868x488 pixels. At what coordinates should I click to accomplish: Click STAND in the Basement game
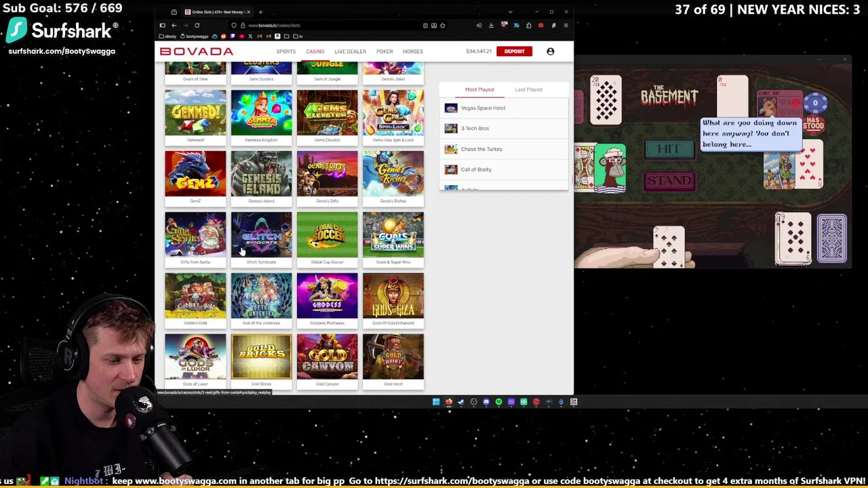point(669,180)
